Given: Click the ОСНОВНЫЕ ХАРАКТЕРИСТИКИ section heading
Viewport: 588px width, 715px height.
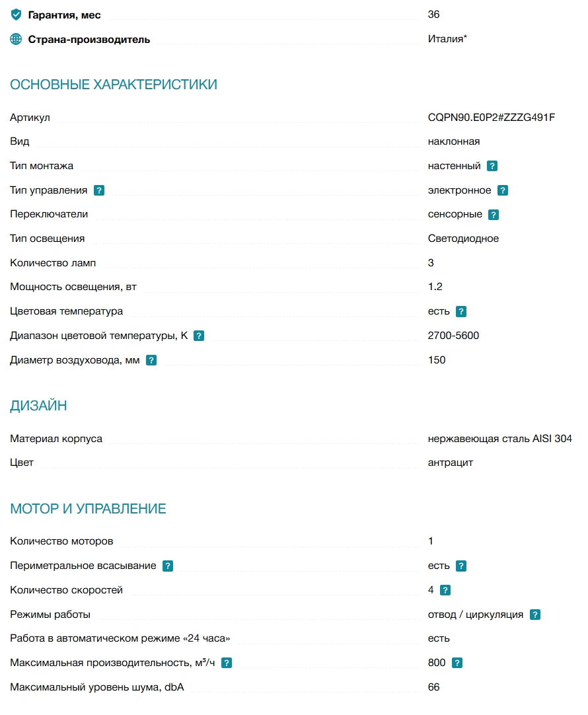Looking at the screenshot, I should [114, 85].
